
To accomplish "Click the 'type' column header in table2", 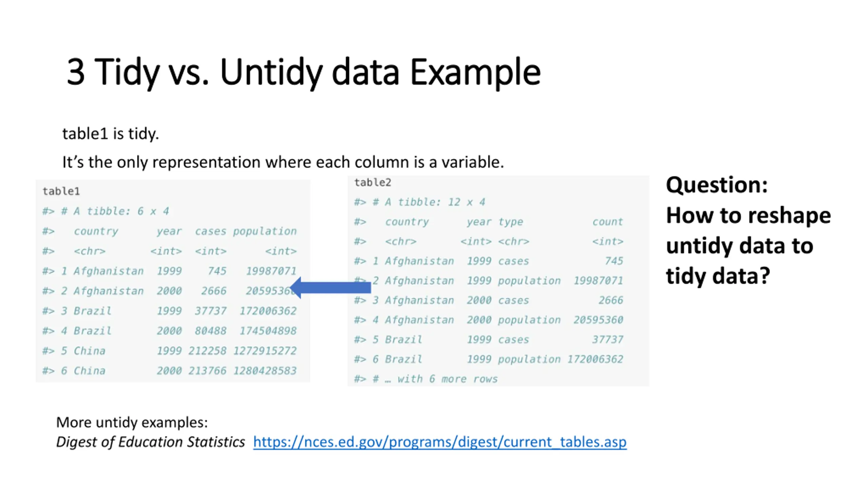I will 511,222.
